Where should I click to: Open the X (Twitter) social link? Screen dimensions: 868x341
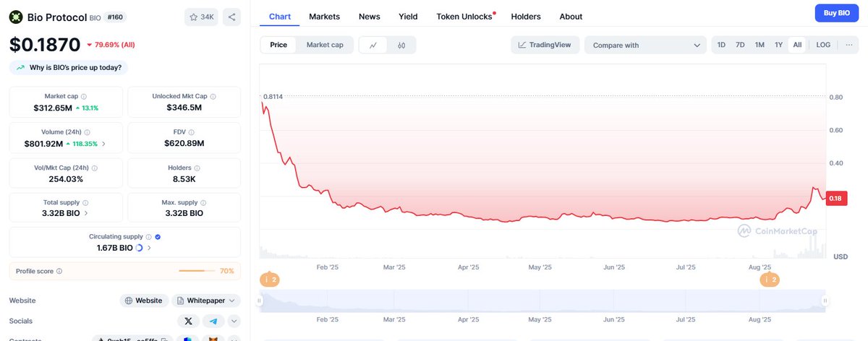coord(188,321)
